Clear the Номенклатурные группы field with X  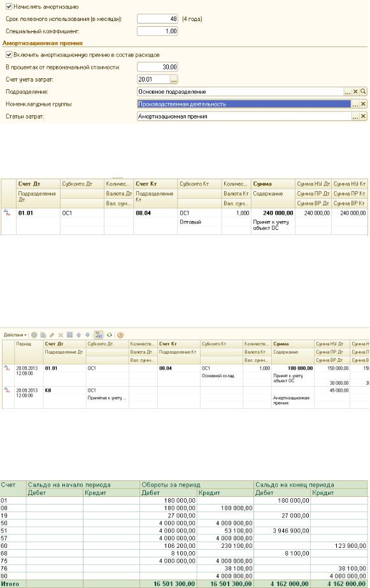[363, 104]
